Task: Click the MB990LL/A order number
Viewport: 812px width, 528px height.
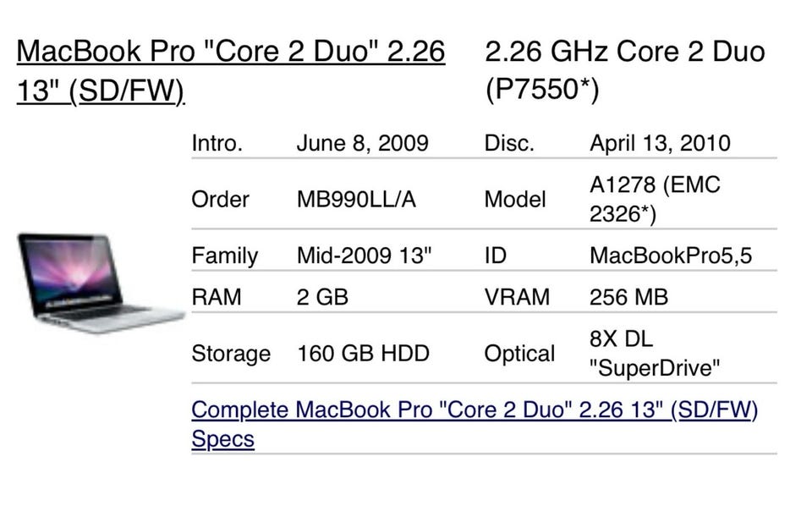Action: tap(356, 200)
